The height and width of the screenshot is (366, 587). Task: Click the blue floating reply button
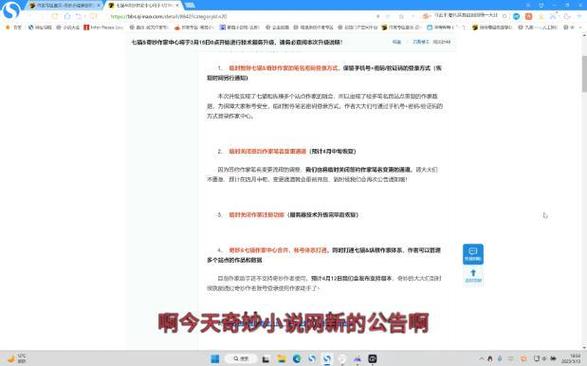[473, 254]
